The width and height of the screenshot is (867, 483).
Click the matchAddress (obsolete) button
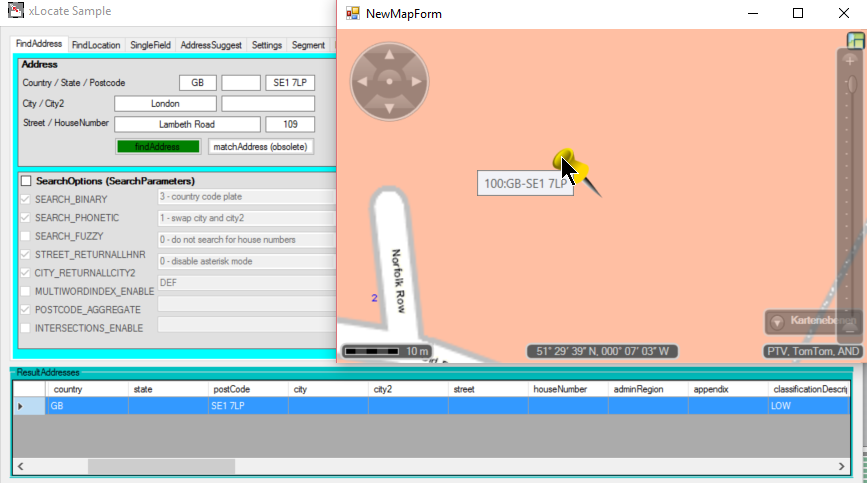tap(260, 147)
